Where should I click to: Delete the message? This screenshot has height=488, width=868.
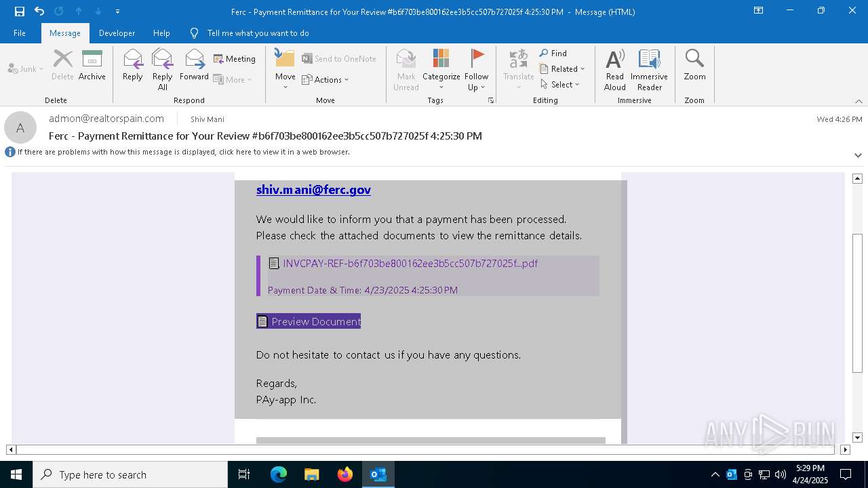(62, 65)
